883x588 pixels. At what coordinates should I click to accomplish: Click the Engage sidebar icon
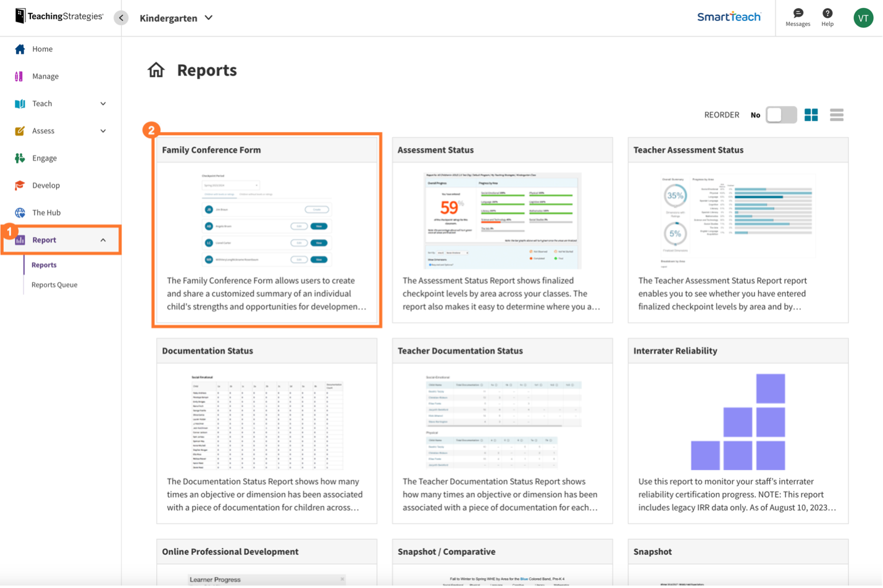point(20,159)
